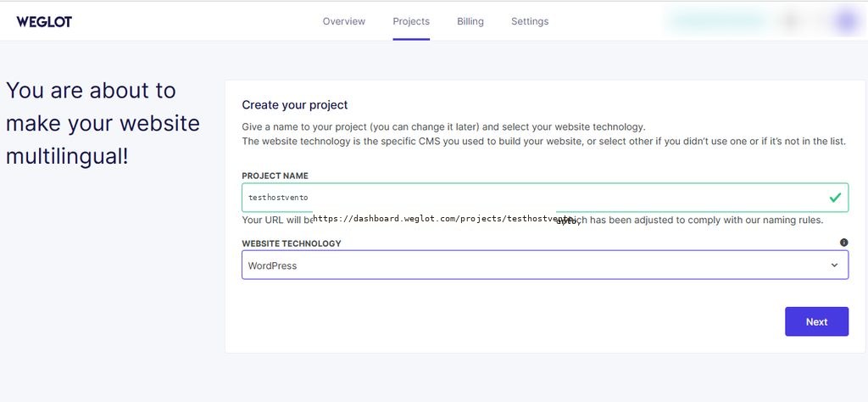Click the Weglot logo
The image size is (868, 402).
pos(44,21)
